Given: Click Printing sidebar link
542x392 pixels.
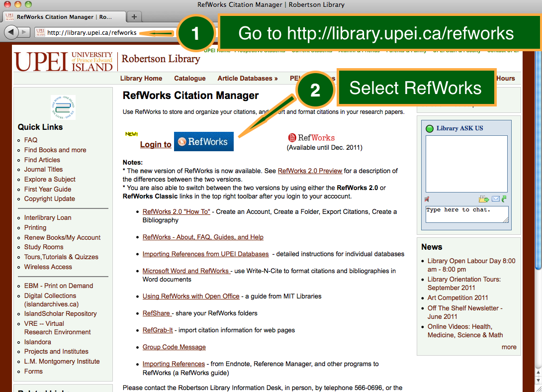Looking at the screenshot, I should 35,228.
